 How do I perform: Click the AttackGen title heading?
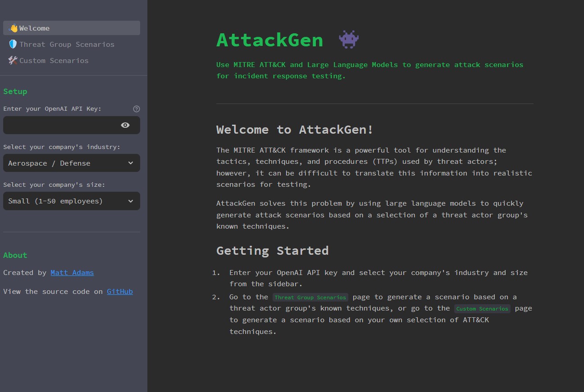(x=270, y=40)
